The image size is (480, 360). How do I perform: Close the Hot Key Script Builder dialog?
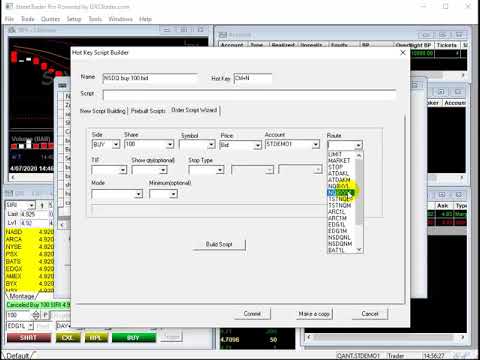[x=403, y=53]
